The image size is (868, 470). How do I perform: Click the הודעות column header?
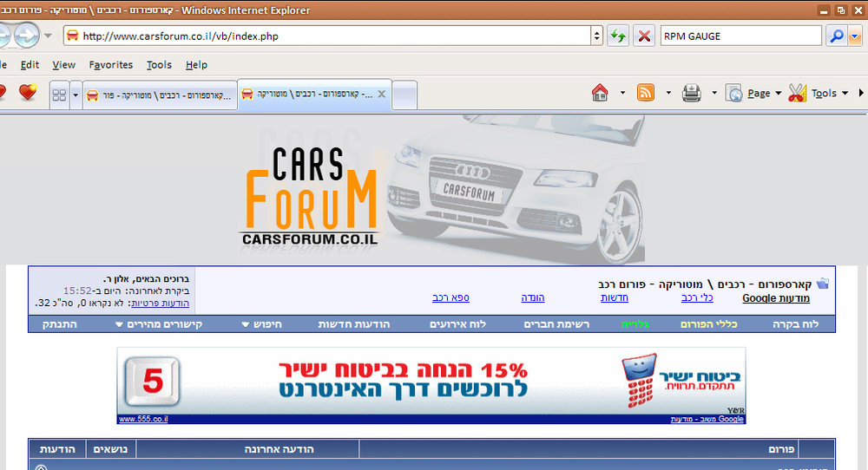tap(57, 449)
